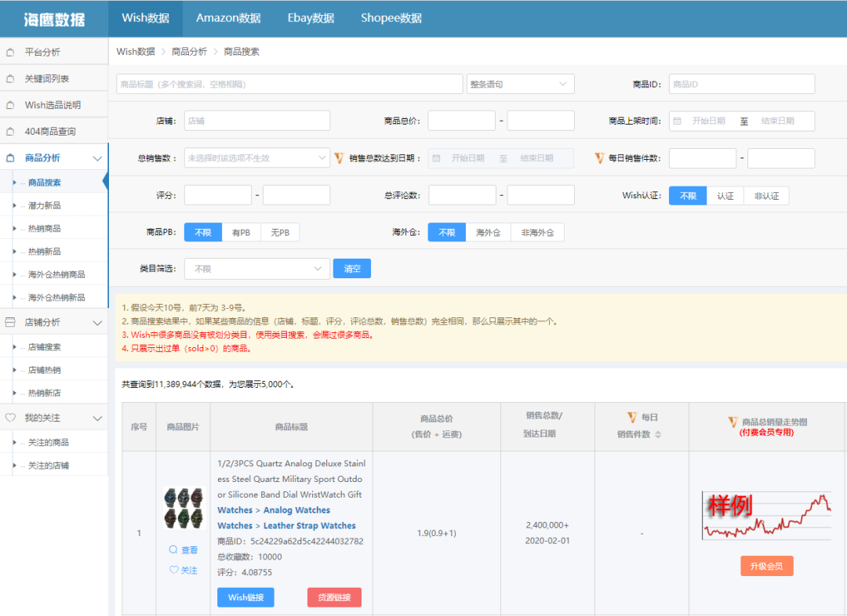
Task: Click VIP icon next to 每日销售件数 filter
Action: tap(599, 158)
